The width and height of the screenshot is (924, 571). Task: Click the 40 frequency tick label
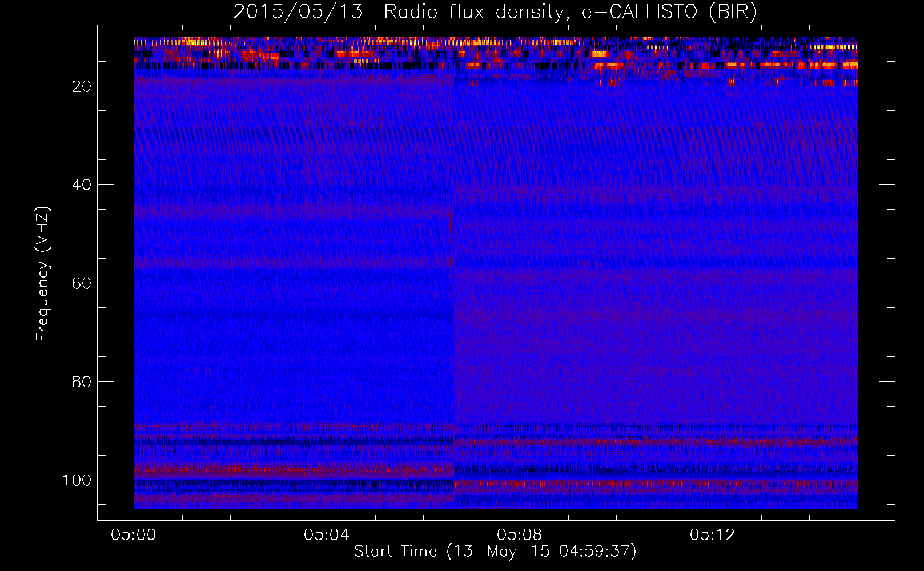82,185
